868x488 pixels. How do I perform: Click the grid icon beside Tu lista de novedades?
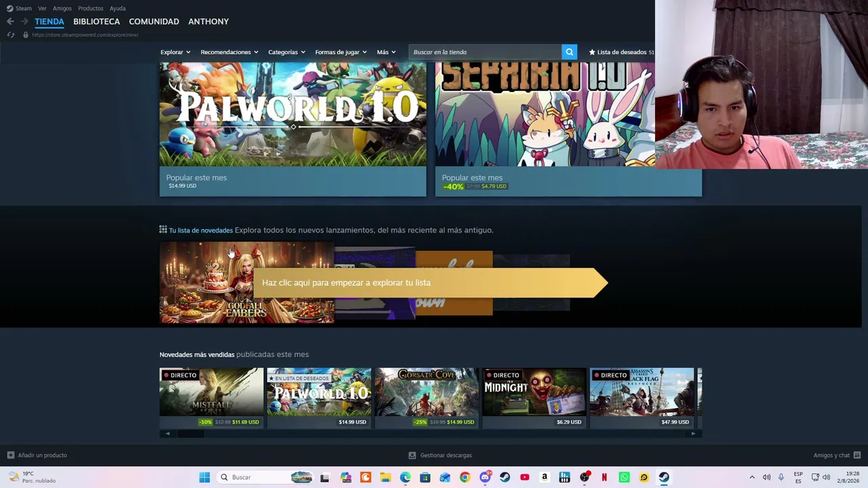point(163,230)
